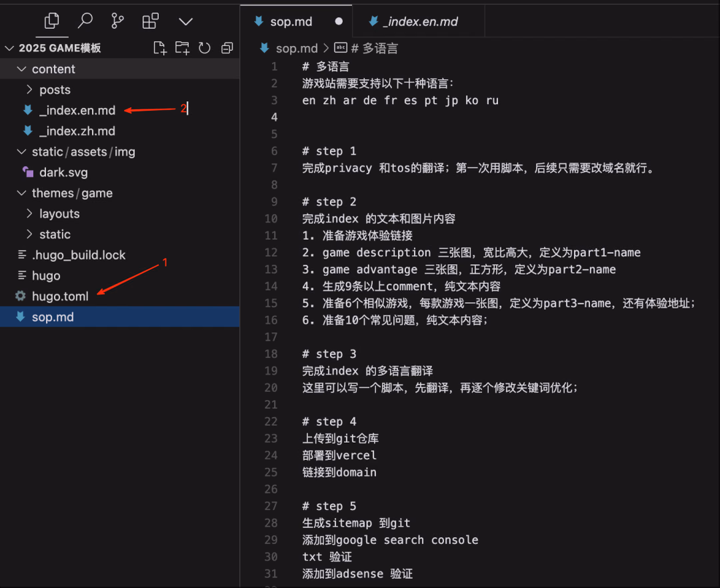Click the markdown icon on _index.en.md tab
Image resolution: width=720 pixels, height=588 pixels.
[374, 21]
